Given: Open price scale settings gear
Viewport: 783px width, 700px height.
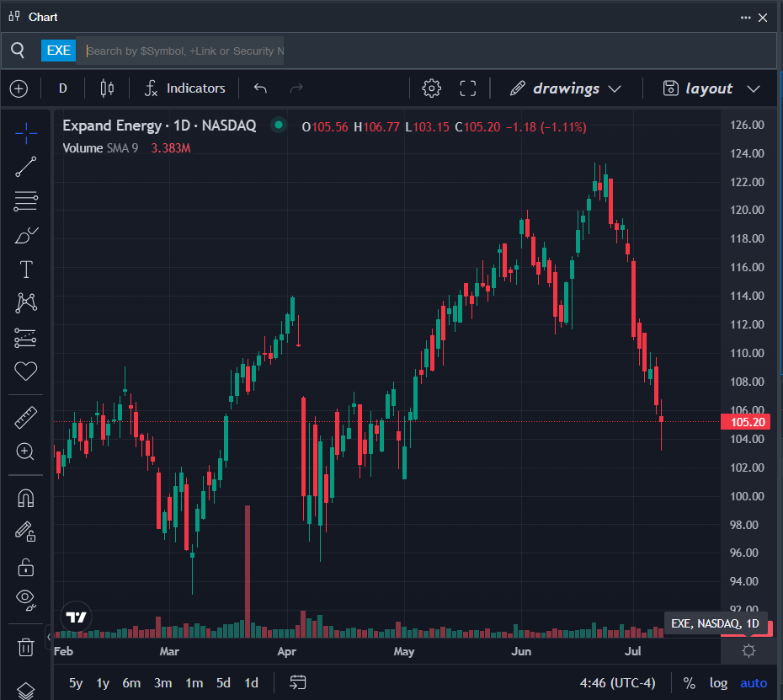Looking at the screenshot, I should [x=748, y=650].
